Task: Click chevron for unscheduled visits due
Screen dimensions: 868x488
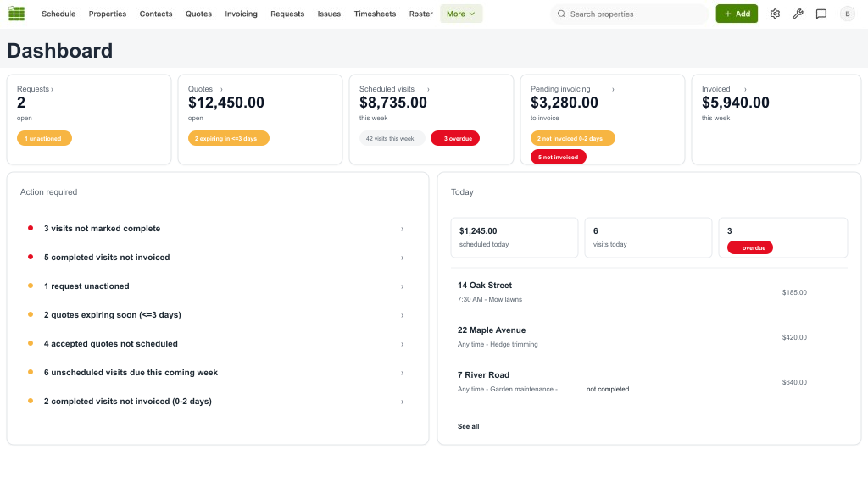Action: [402, 373]
